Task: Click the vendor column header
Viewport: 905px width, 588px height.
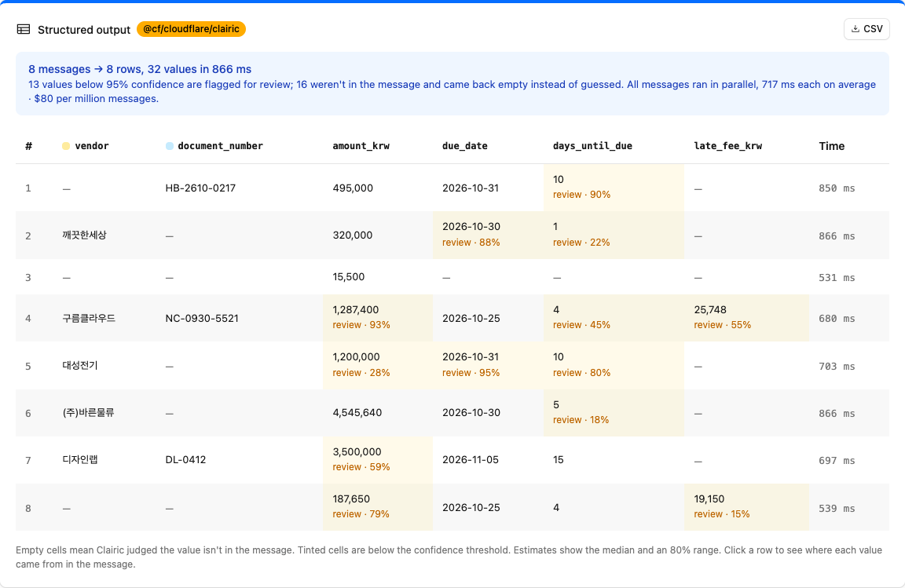Action: click(x=92, y=146)
